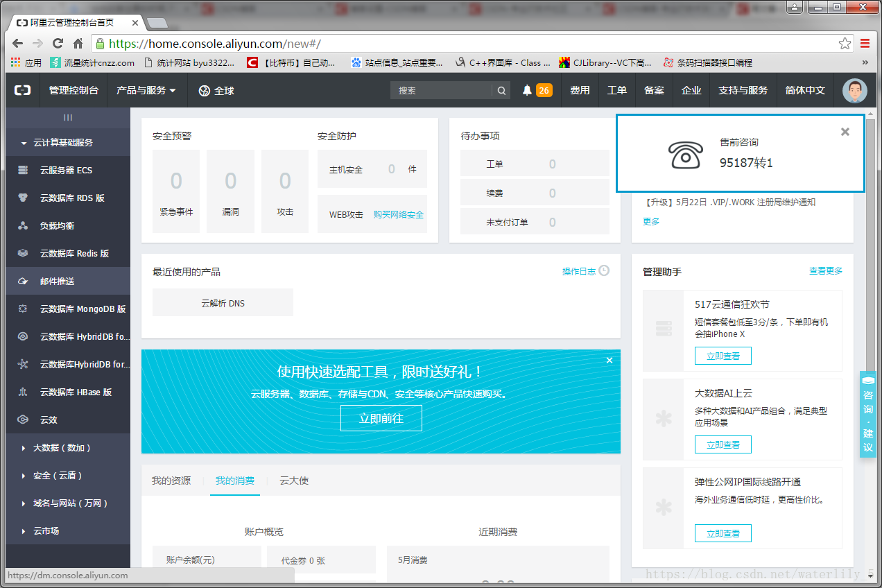Expand 域名与网站（万网）category
882x588 pixels.
(72, 503)
